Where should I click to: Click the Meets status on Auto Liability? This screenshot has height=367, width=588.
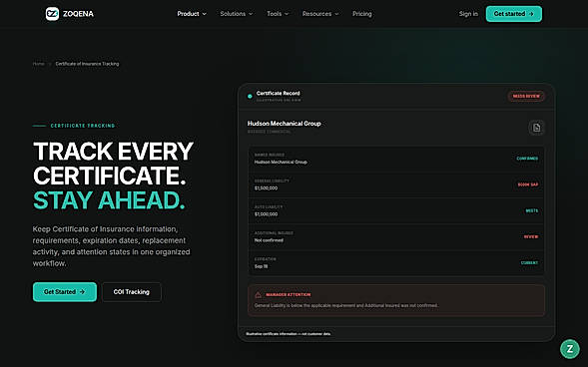pos(532,210)
